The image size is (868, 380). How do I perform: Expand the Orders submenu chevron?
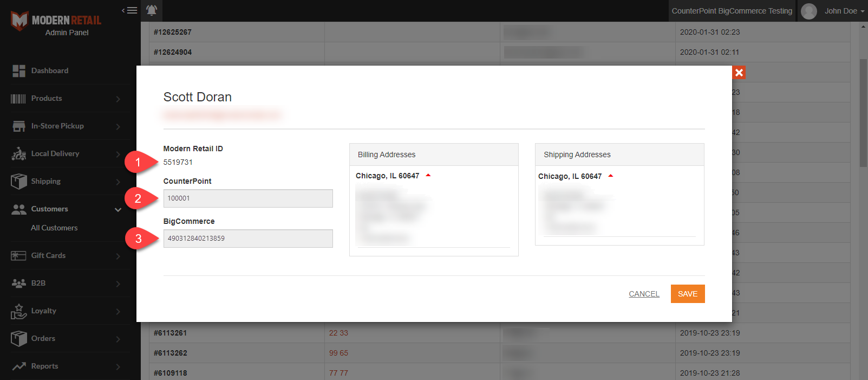pos(118,339)
